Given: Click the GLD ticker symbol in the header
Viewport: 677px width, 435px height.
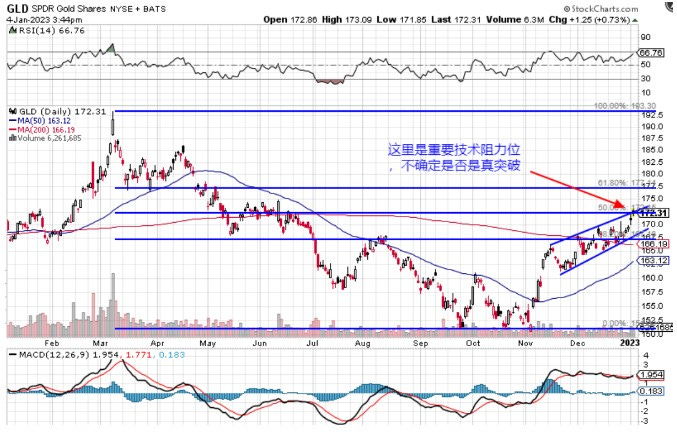Looking at the screenshot, I should (17, 7).
